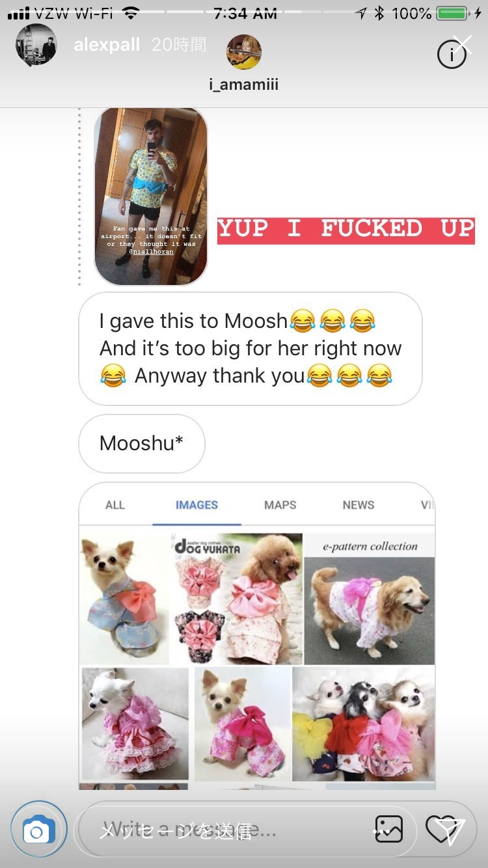The width and height of the screenshot is (488, 868).
Task: Open the info icon at top right
Action: tap(452, 55)
